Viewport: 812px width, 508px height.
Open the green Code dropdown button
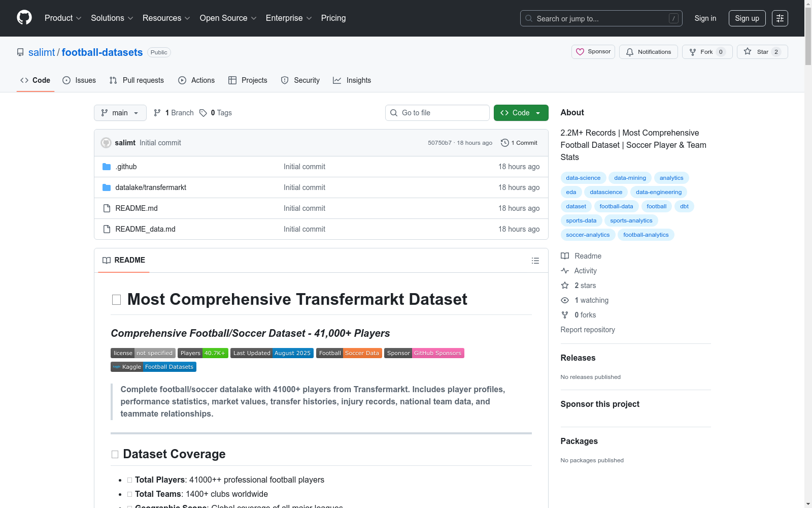pos(521,113)
